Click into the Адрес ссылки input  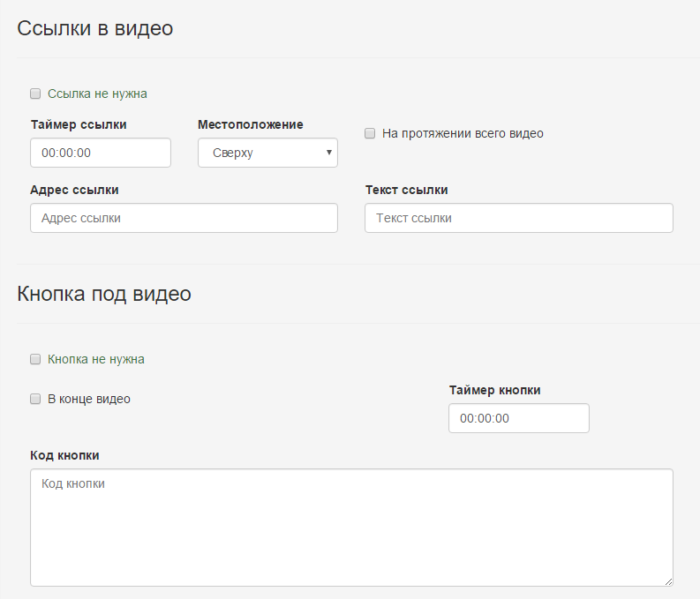pyautogui.click(x=184, y=218)
